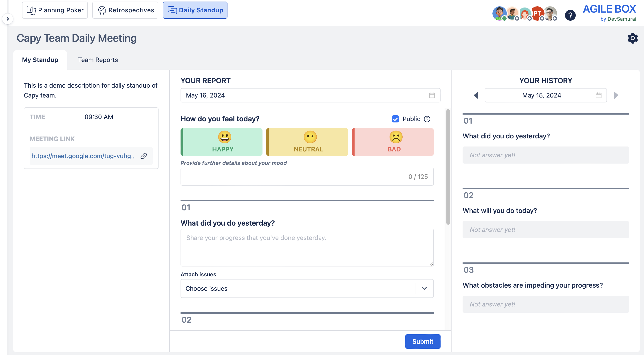This screenshot has width=644, height=355.
Task: Click the by DevSamurai text
Action: coord(618,19)
